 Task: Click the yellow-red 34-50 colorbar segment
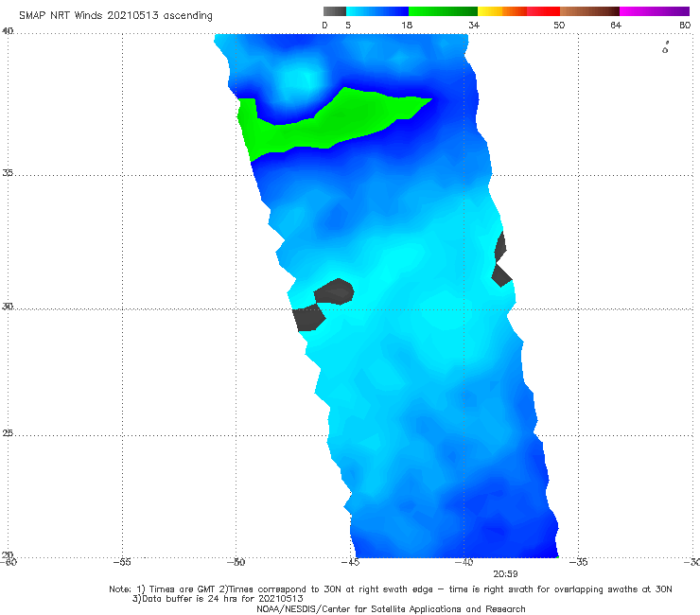coord(518,11)
